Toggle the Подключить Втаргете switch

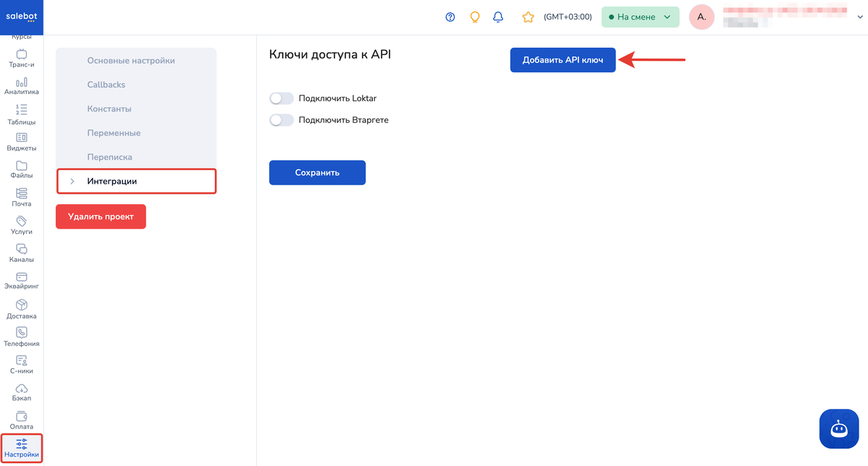(x=281, y=120)
